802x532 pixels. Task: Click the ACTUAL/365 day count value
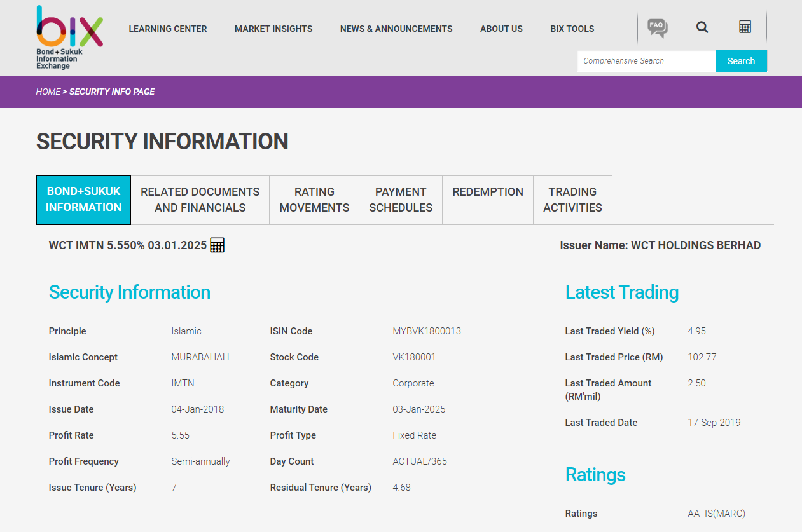tap(420, 461)
